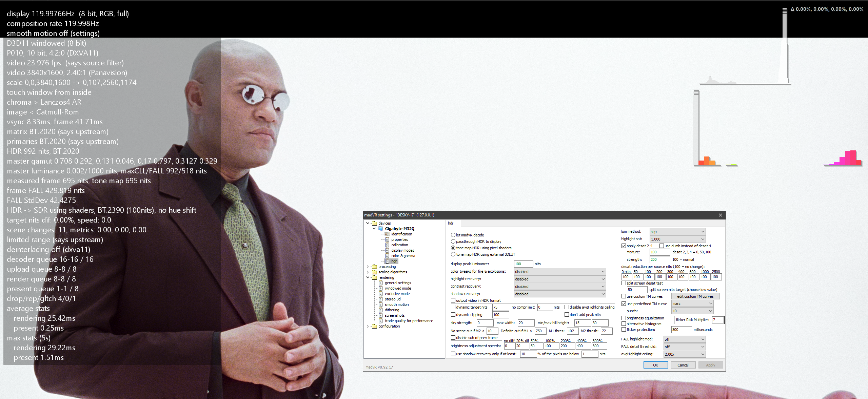Select the hdr tab
The image size is (868, 399).
[451, 223]
